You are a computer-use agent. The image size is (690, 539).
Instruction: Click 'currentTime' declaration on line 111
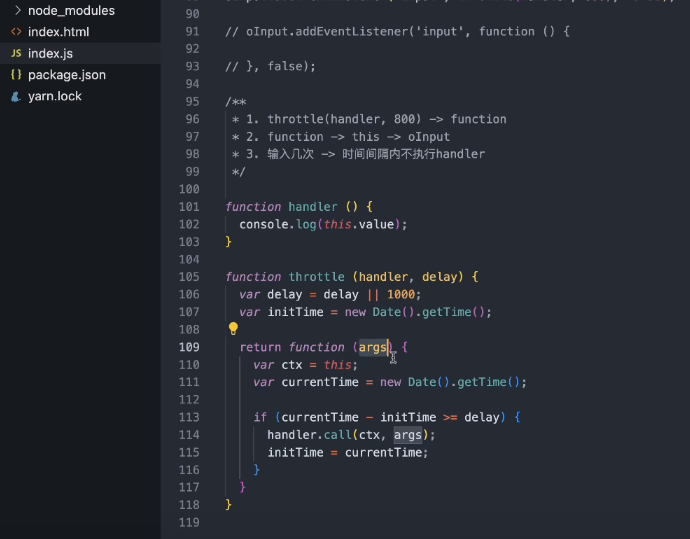pos(320,382)
